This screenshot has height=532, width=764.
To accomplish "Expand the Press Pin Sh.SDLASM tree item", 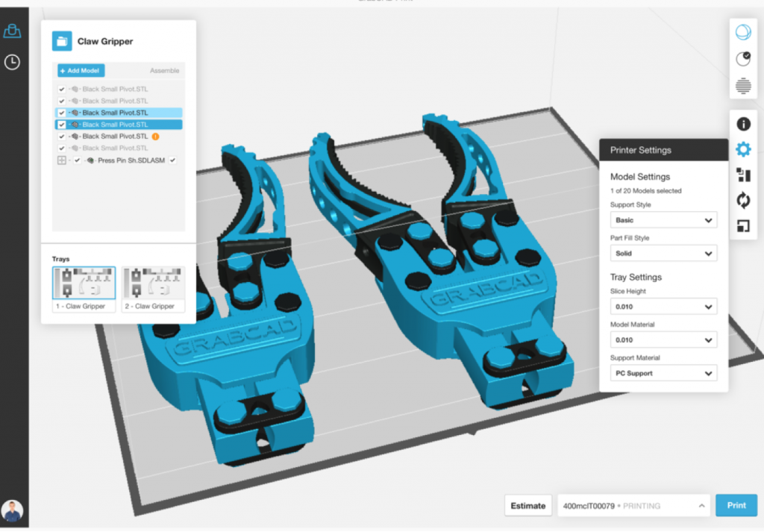I will (x=61, y=160).
